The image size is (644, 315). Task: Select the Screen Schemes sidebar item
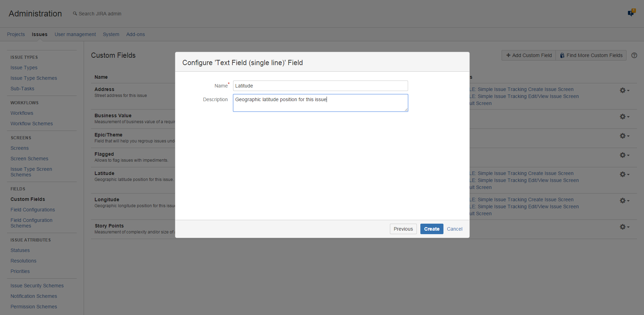coord(29,158)
